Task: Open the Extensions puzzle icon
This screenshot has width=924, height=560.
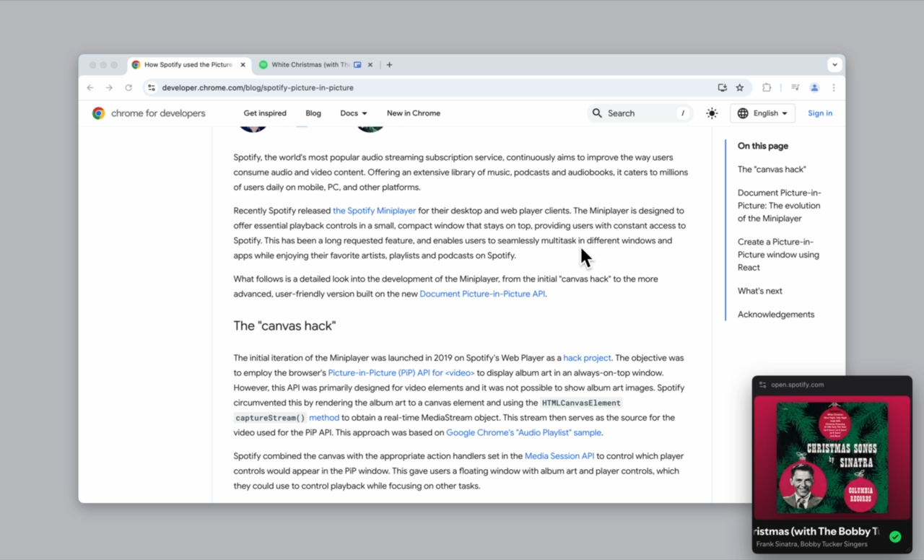Action: tap(767, 87)
